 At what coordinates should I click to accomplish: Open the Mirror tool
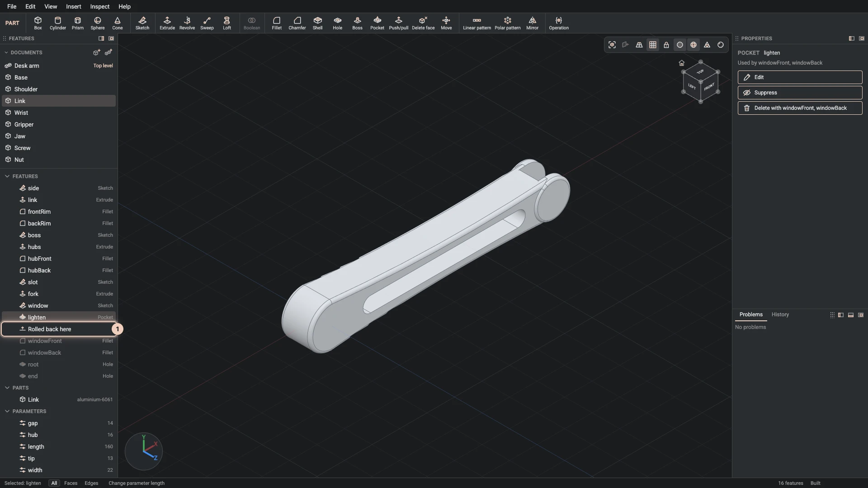click(x=533, y=23)
